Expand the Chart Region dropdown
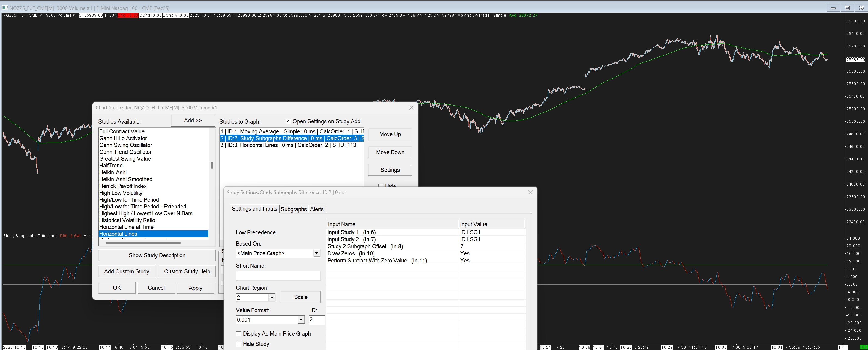The width and height of the screenshot is (868, 350). click(x=272, y=297)
